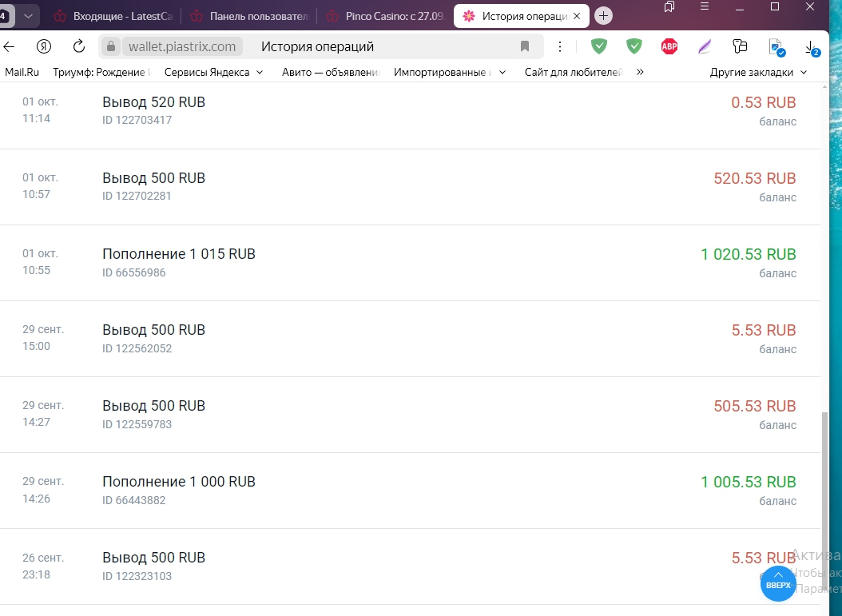842x616 pixels.
Task: Open downloads icon with badge 2
Action: pos(812,48)
